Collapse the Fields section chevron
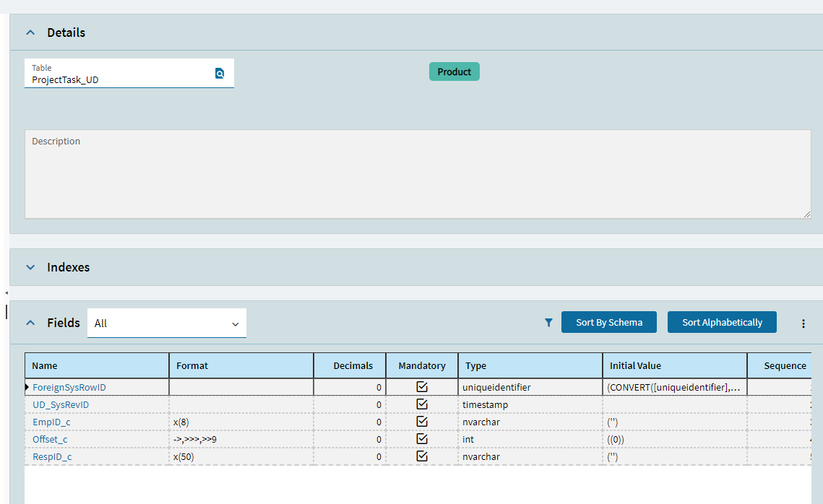The height and width of the screenshot is (504, 823). pyautogui.click(x=30, y=323)
